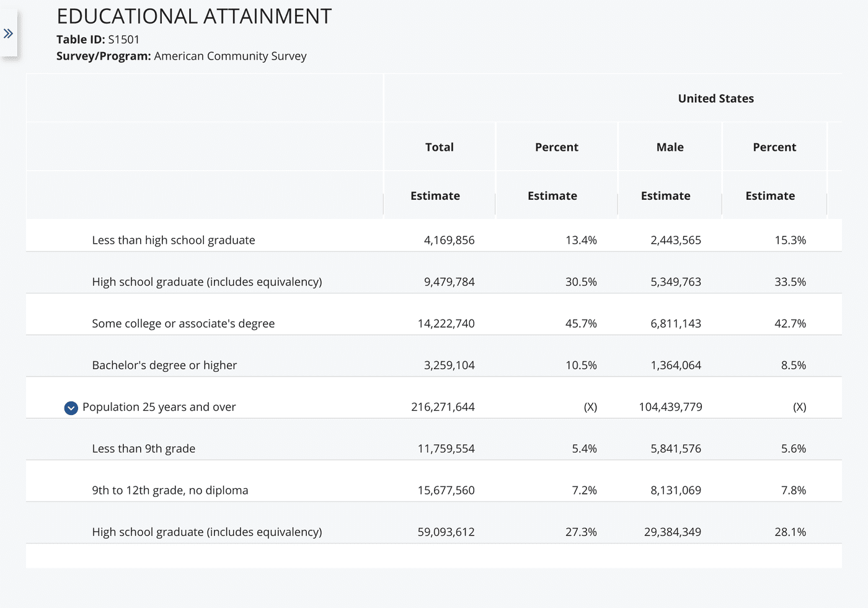Select the United States column group header
The height and width of the screenshot is (608, 868).
(x=715, y=98)
